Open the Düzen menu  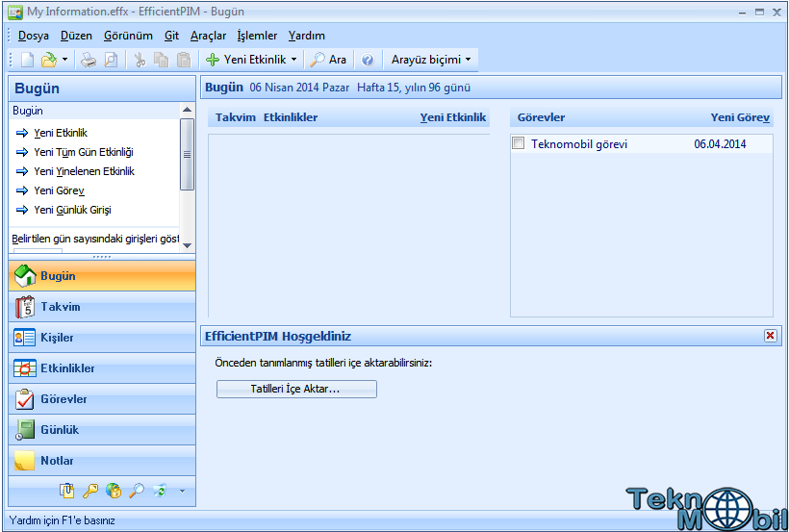click(76, 36)
